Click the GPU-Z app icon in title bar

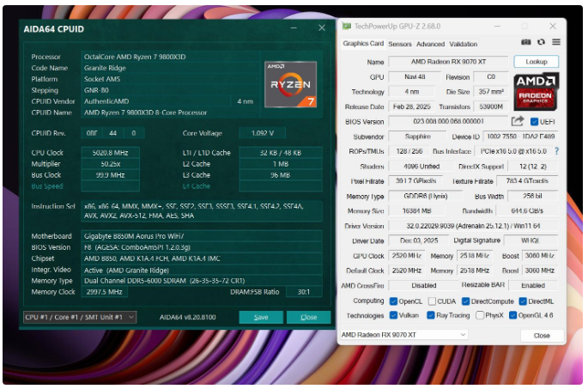click(345, 27)
